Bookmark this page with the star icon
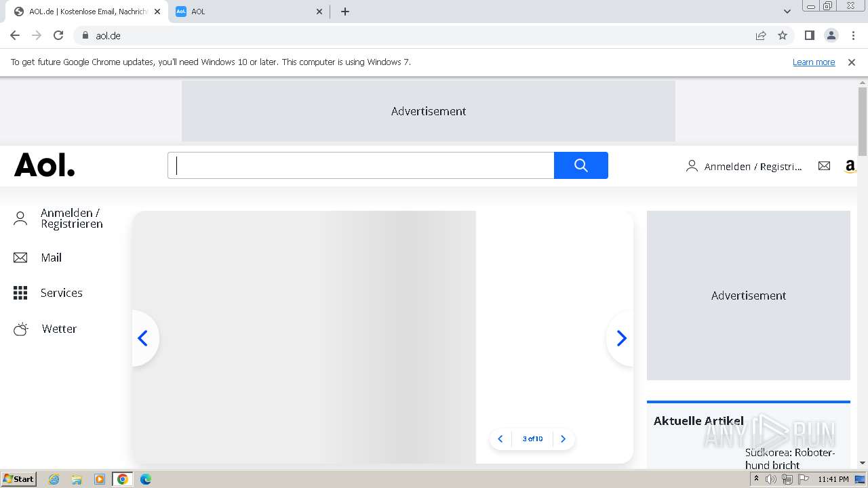868x488 pixels. coord(783,35)
